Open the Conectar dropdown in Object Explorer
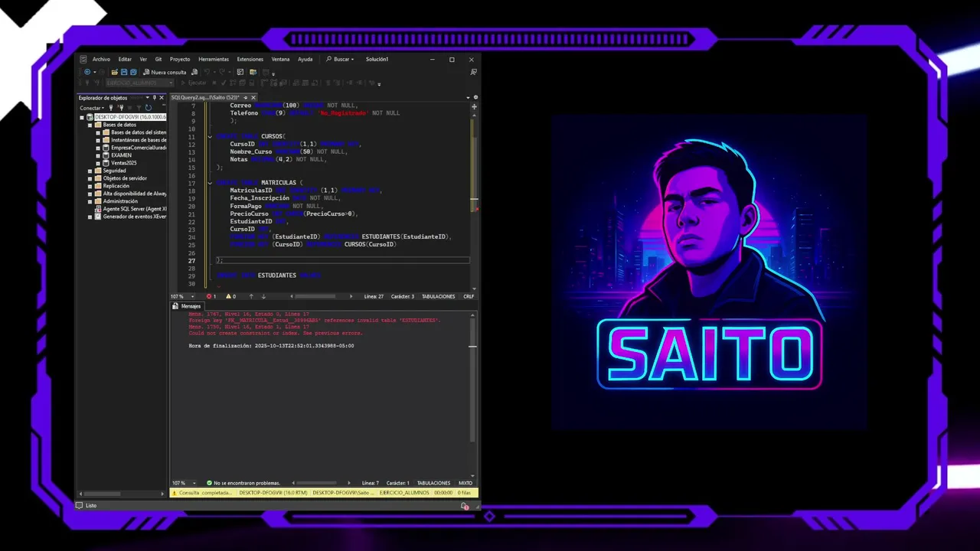 coord(92,108)
